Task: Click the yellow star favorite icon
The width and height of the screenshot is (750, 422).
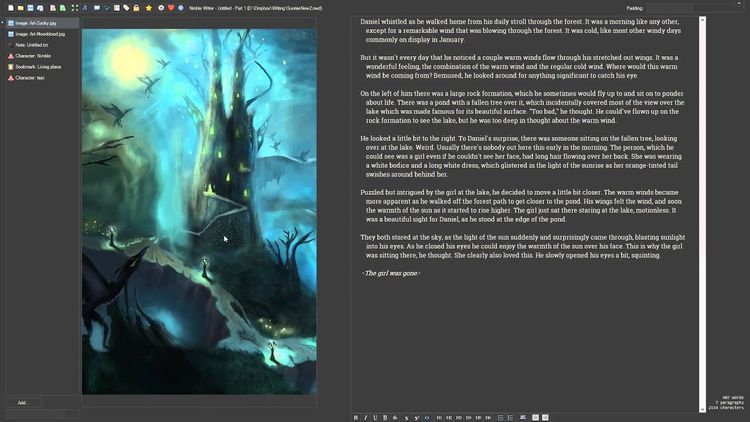Action: pyautogui.click(x=149, y=8)
